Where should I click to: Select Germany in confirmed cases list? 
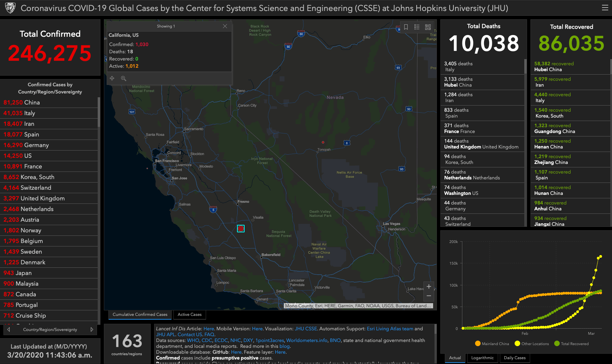pyautogui.click(x=49, y=145)
